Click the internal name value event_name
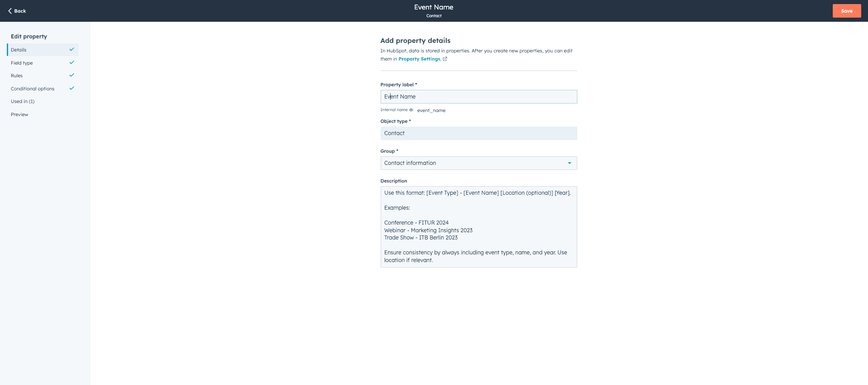The image size is (868, 385). point(431,110)
